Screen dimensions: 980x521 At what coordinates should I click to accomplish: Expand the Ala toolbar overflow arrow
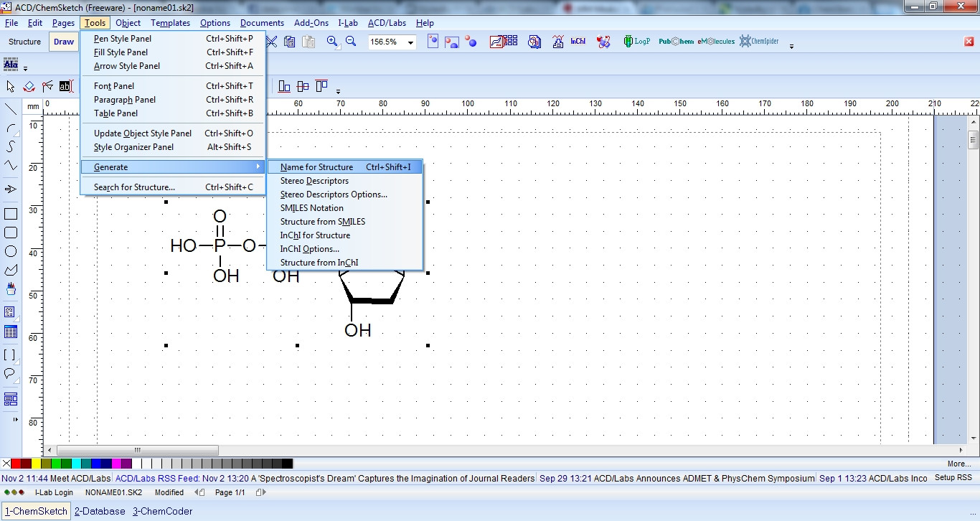click(x=25, y=69)
